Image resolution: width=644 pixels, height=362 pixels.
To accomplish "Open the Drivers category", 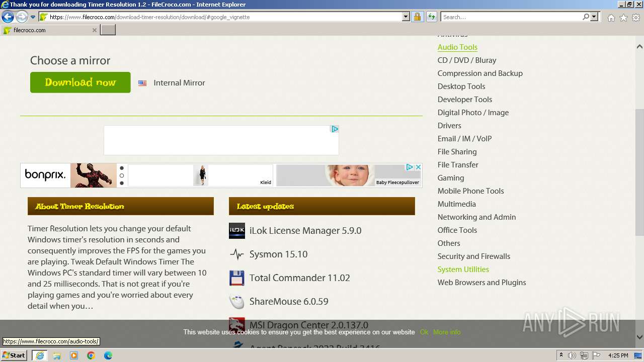I will click(x=449, y=126).
